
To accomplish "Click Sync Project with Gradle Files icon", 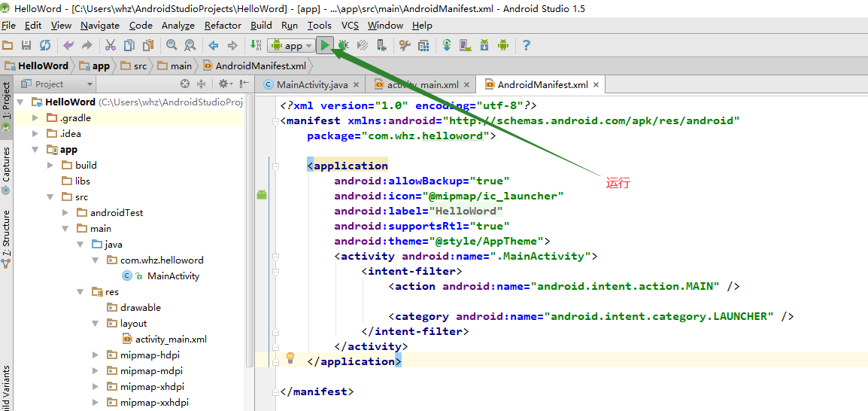I will click(448, 45).
